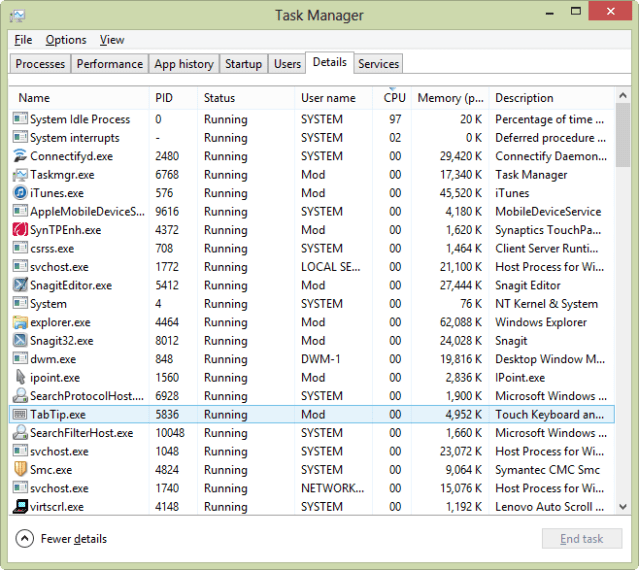
Task: Click the Connectifyd.exe wifi icon
Action: point(20,156)
